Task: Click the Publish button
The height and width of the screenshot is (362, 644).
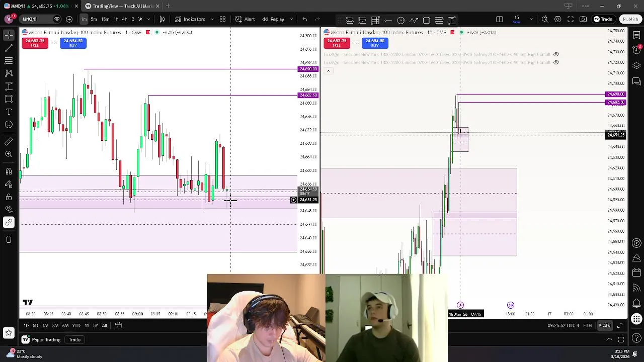Action: (630, 19)
